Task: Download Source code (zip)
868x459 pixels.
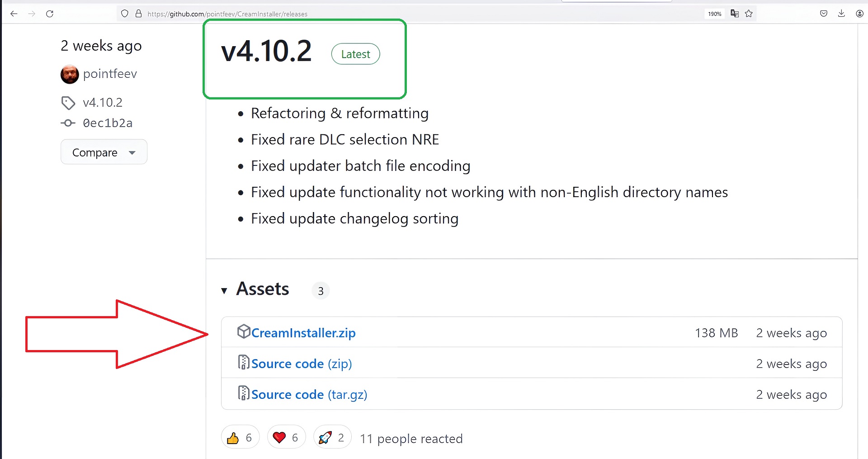Action: pyautogui.click(x=301, y=364)
